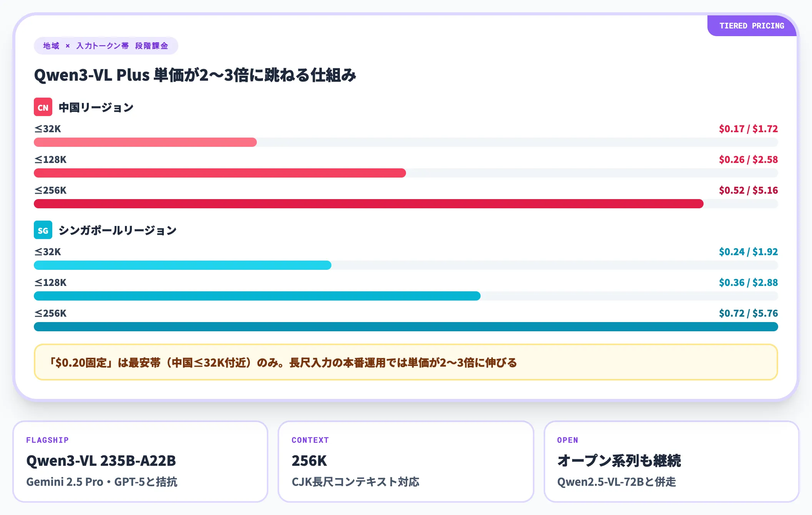Click the yellow 「$0.20固定」 note box

point(406,362)
